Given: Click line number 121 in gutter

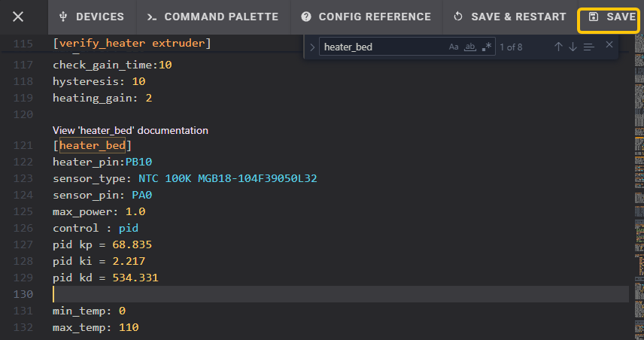Looking at the screenshot, I should (24, 145).
